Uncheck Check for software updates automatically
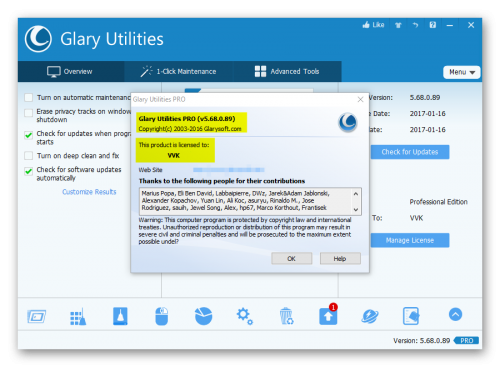The height and width of the screenshot is (367, 500). coord(29,171)
